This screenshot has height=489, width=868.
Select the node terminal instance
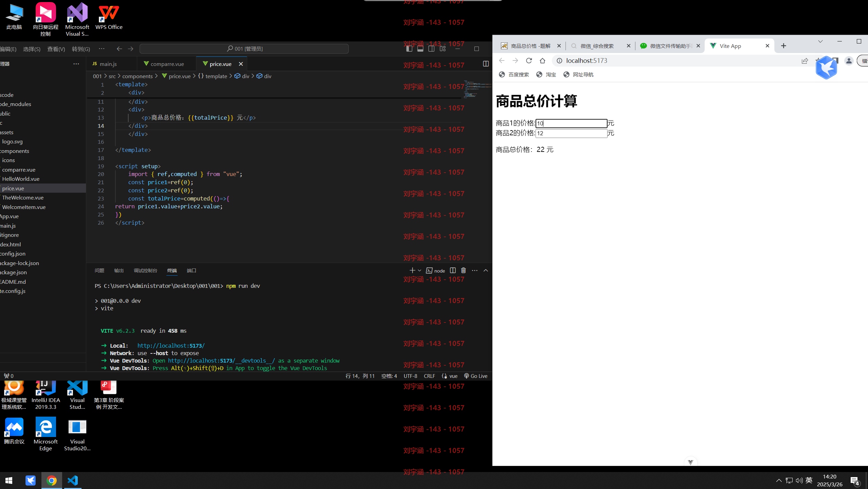point(436,270)
